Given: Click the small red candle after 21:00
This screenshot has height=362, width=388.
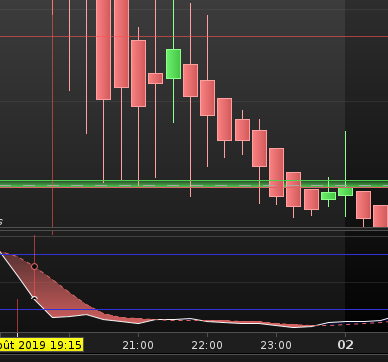Looking at the screenshot, I should (155, 78).
